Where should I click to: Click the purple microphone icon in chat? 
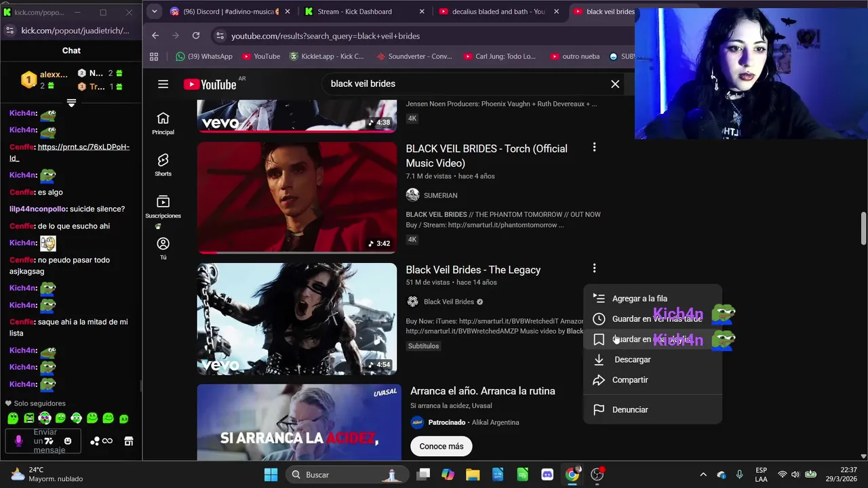[18, 441]
